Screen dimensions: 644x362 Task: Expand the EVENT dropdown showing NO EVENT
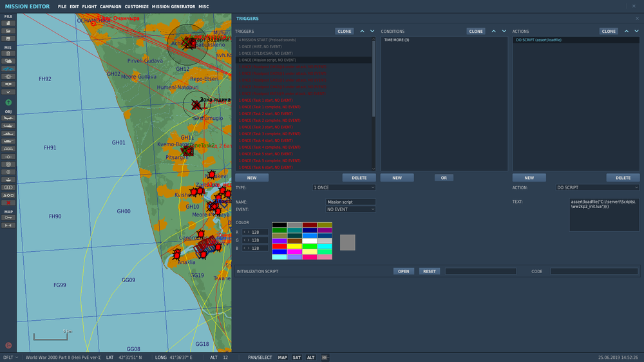(x=350, y=209)
